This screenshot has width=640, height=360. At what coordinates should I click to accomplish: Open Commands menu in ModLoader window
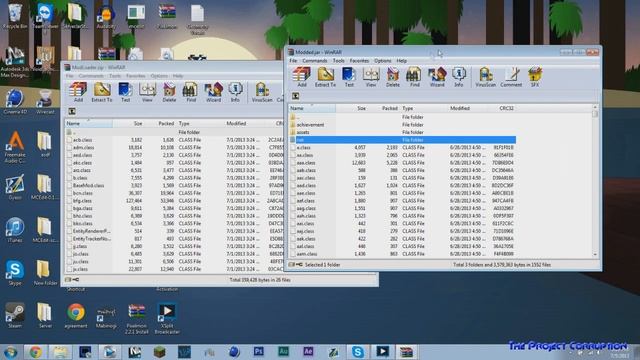tap(91, 76)
